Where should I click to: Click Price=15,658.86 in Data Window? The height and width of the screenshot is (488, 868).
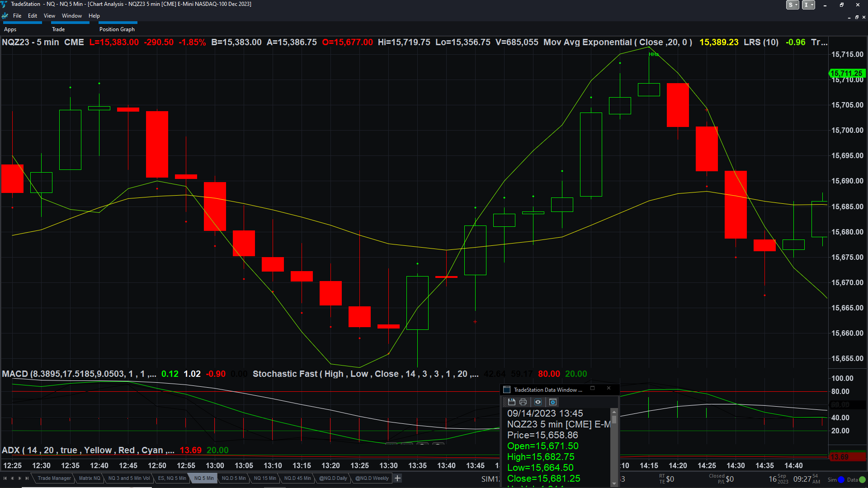[542, 436]
